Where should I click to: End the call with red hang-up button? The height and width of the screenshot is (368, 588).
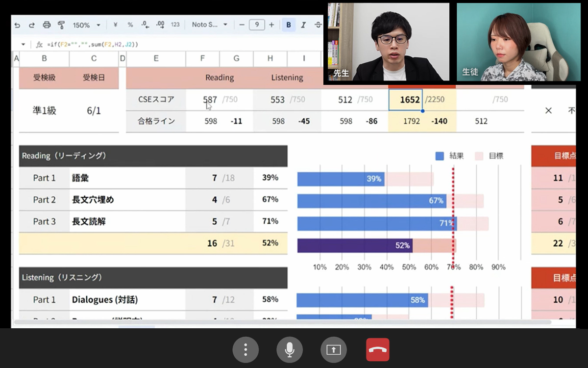(377, 350)
